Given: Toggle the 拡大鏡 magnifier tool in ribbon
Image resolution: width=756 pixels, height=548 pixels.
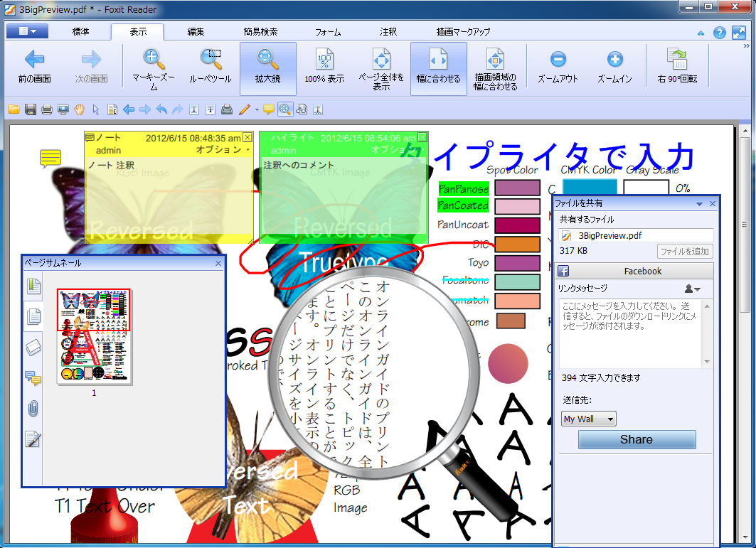Looking at the screenshot, I should (x=267, y=68).
